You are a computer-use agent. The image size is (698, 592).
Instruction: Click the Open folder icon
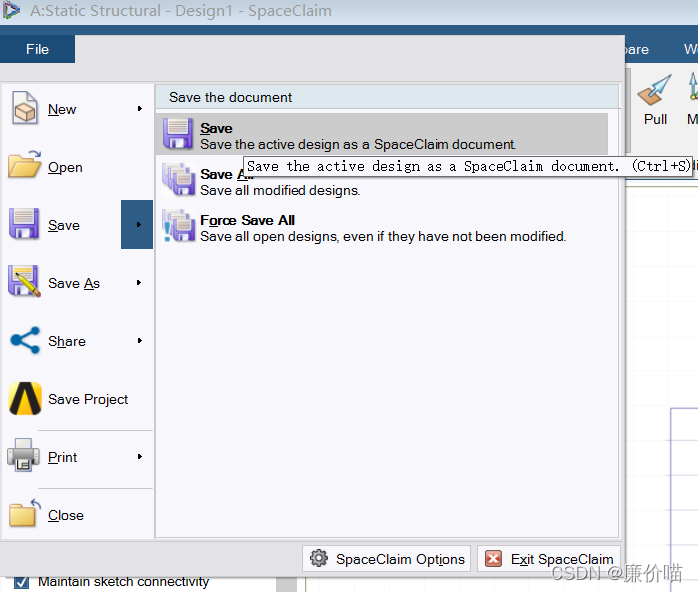pos(24,165)
